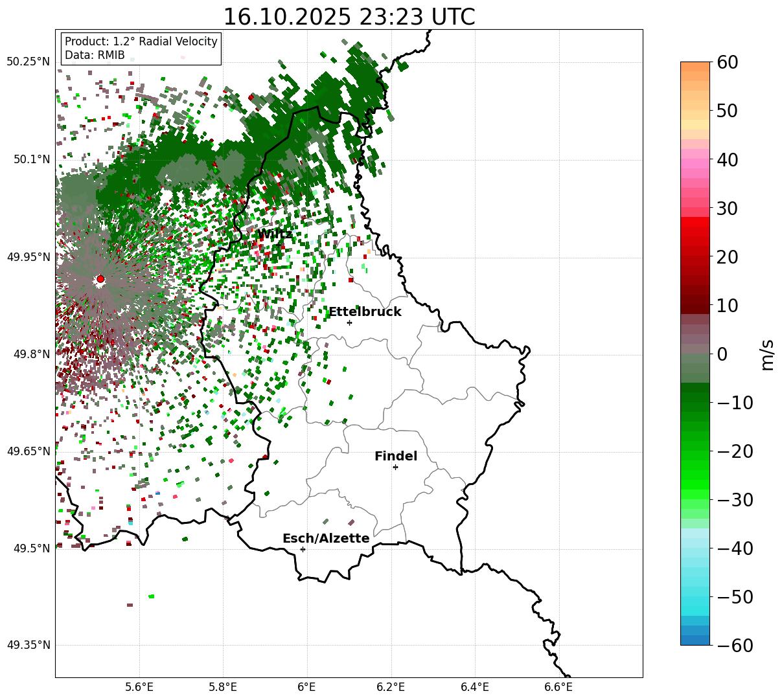Click the bright green colorbar segment near -25
The height and width of the screenshot is (700, 782).
(695, 475)
